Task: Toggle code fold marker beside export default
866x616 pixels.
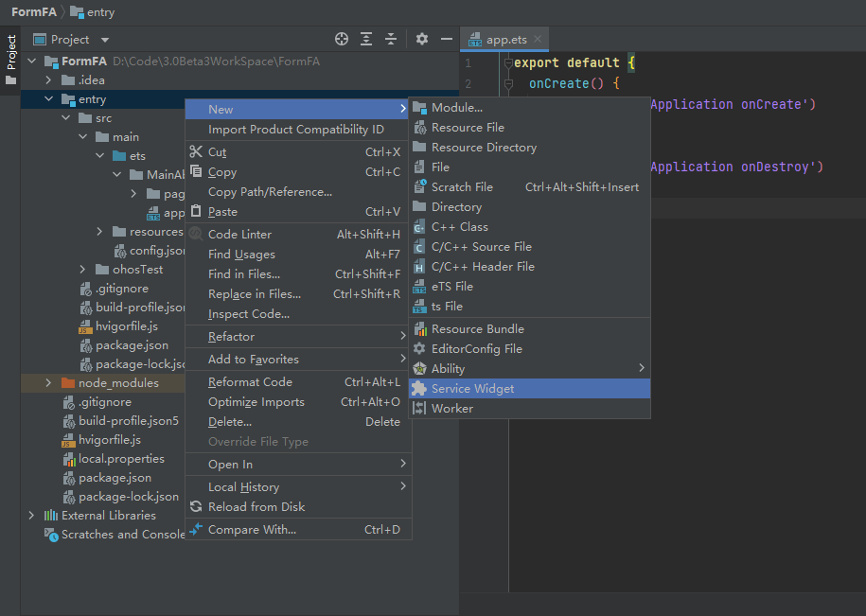Action: 508,62
